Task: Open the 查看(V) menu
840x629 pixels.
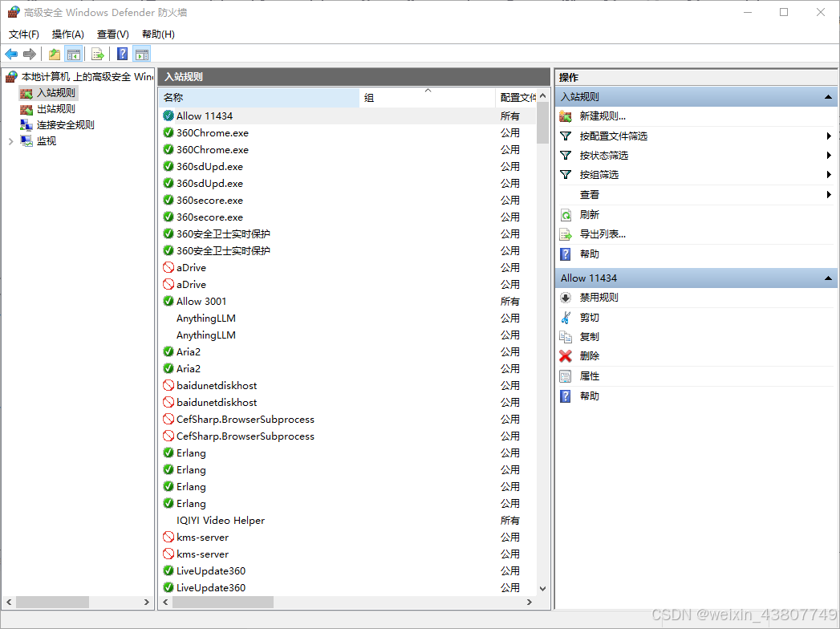Action: [112, 34]
